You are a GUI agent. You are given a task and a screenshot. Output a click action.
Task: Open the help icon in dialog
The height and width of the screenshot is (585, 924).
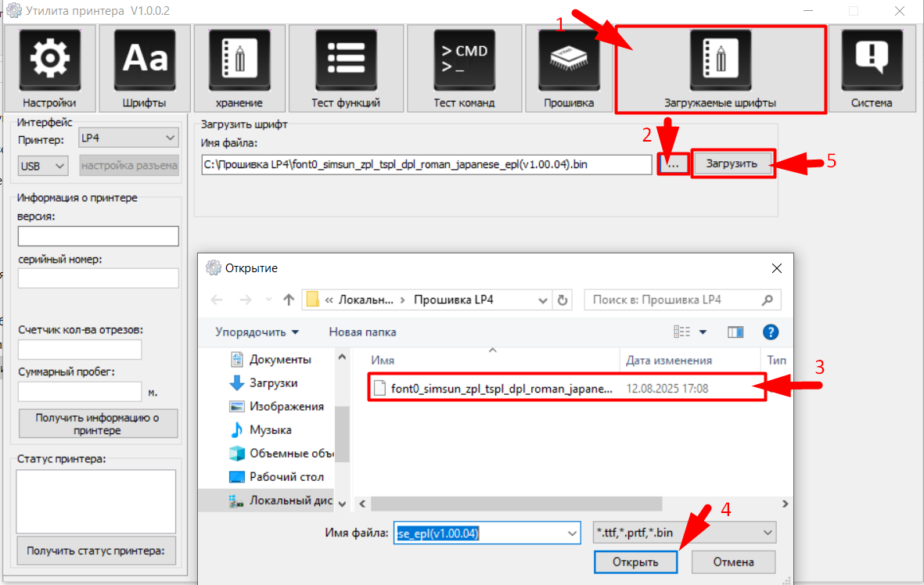coord(770,332)
